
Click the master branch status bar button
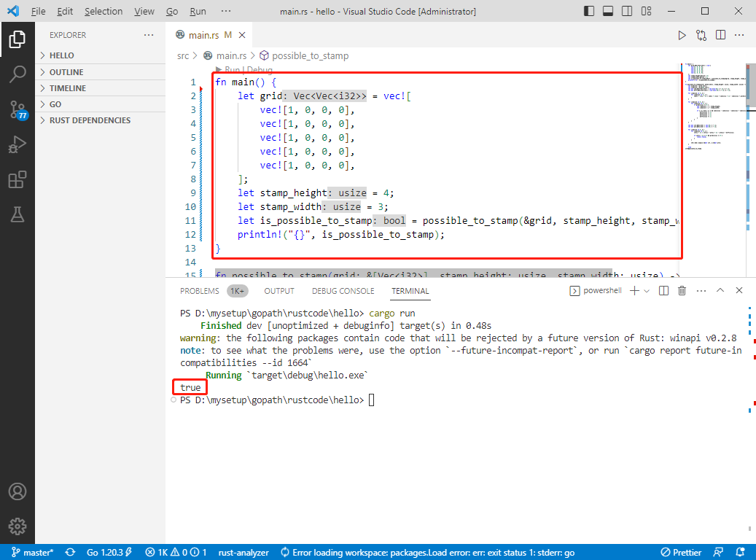pyautogui.click(x=32, y=552)
